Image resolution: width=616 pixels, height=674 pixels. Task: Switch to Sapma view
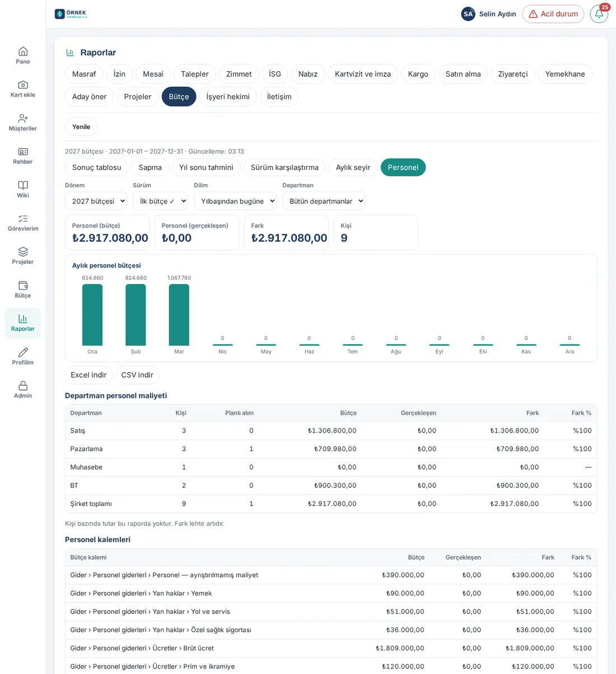pos(150,168)
